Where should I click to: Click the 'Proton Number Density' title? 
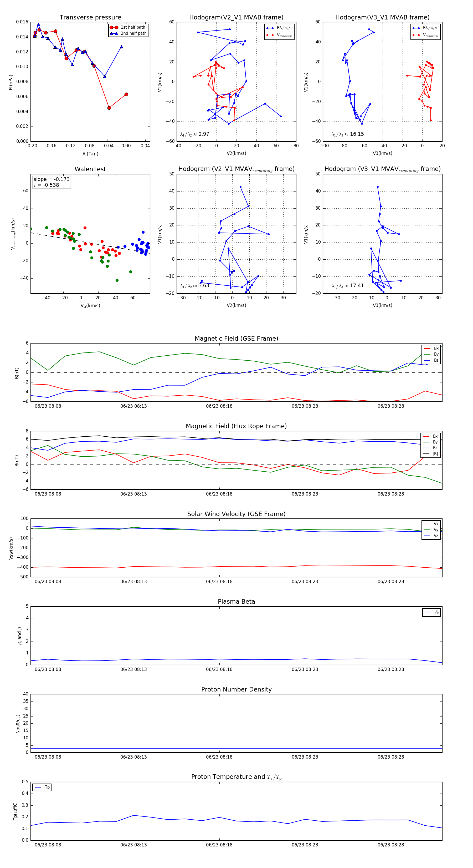(236, 689)
